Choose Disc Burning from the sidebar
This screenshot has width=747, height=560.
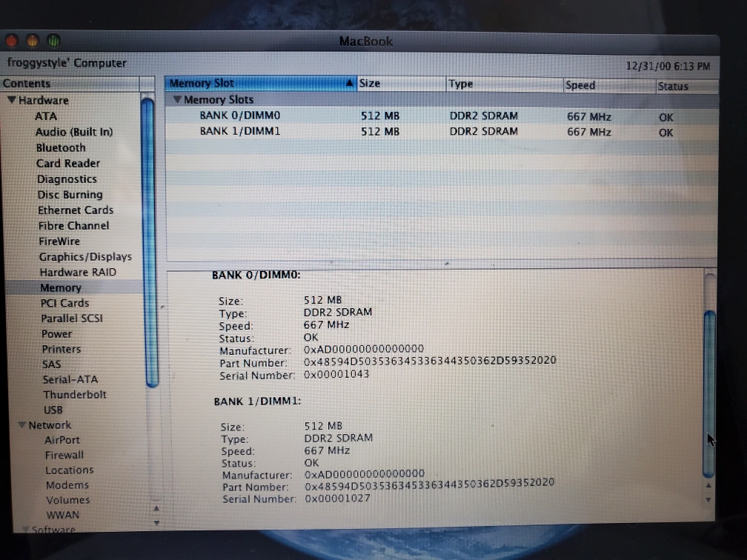(x=70, y=195)
